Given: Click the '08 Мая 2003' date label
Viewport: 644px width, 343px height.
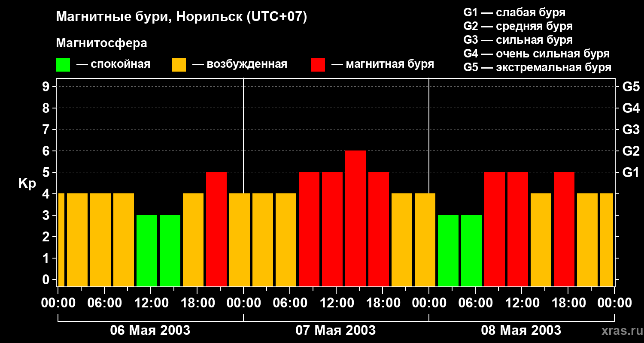Looking at the screenshot, I should pos(521,330).
